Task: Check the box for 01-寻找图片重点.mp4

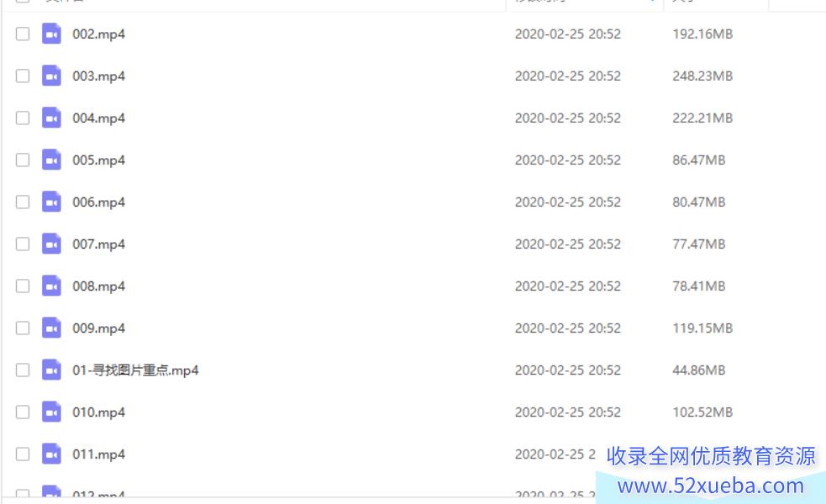Action: click(23, 370)
